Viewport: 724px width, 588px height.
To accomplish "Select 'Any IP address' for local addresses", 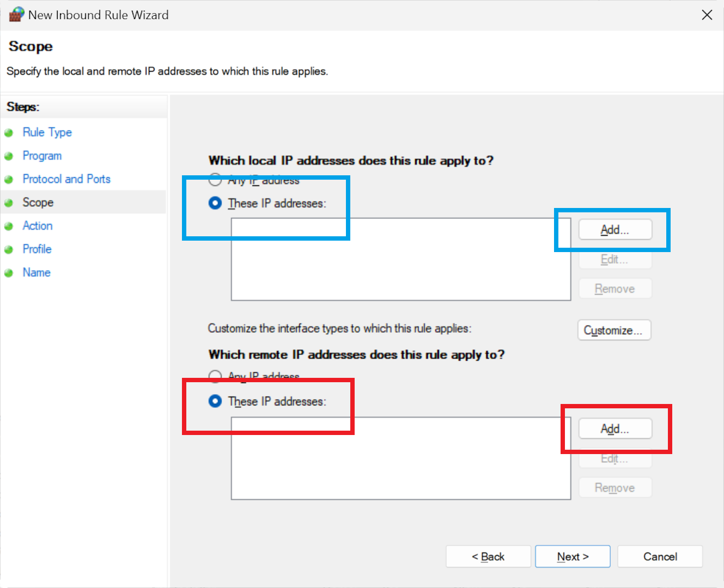I will tap(215, 180).
